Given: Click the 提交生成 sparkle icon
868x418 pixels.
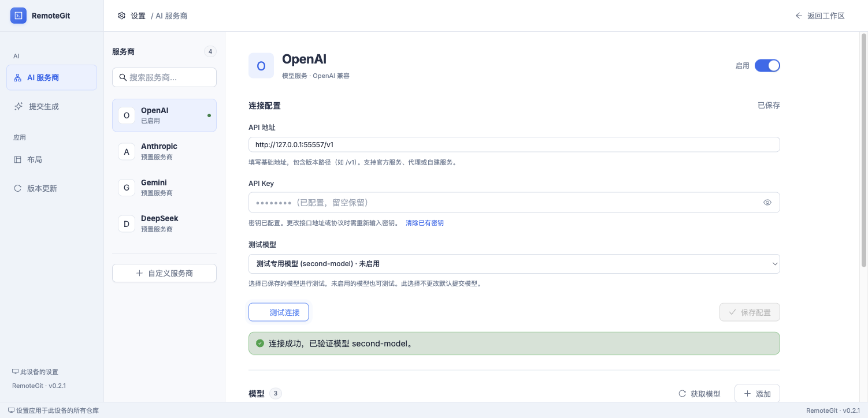Looking at the screenshot, I should [18, 106].
